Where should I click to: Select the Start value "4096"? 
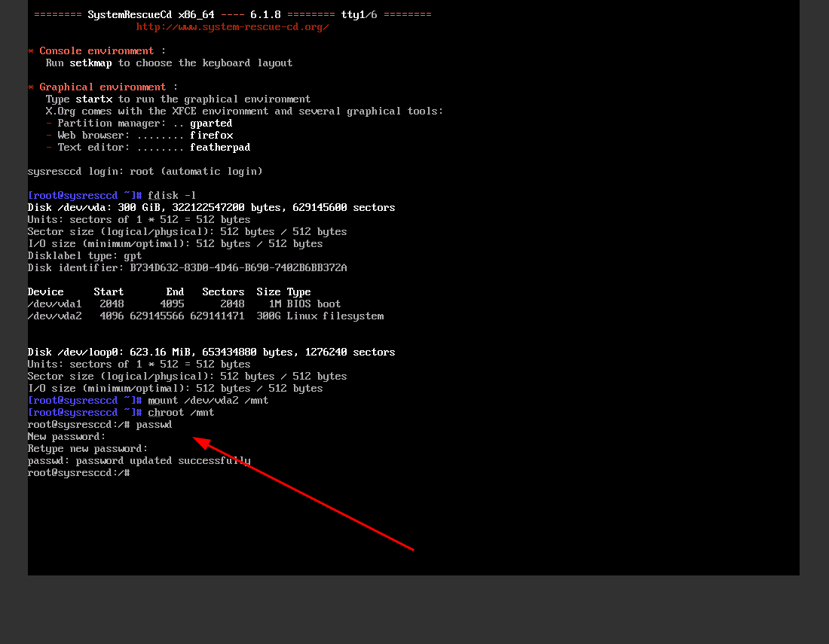(112, 316)
